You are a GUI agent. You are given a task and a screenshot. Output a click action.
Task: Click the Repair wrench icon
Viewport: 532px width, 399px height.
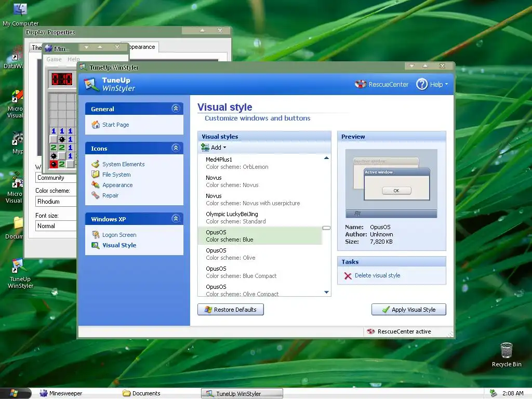point(96,195)
